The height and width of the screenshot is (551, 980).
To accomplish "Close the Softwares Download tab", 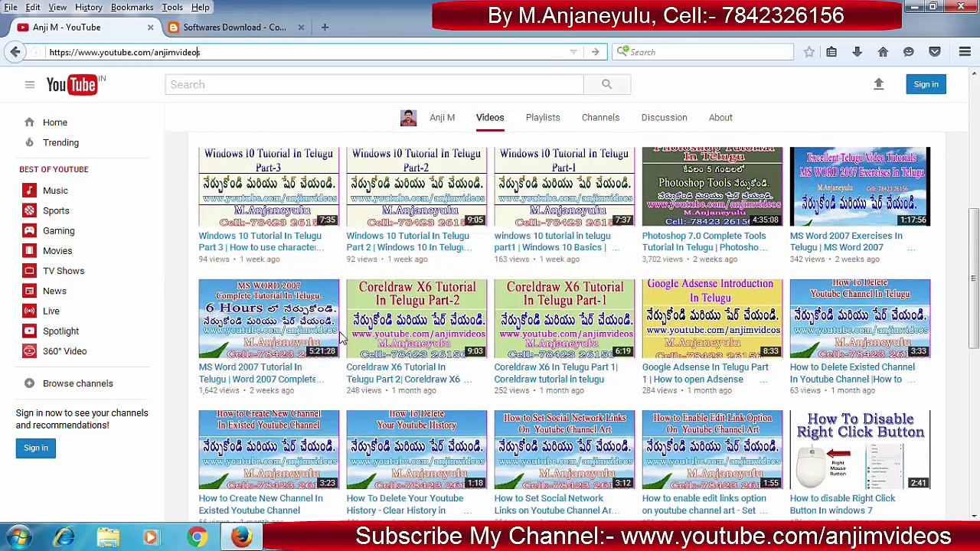I will coord(301,28).
